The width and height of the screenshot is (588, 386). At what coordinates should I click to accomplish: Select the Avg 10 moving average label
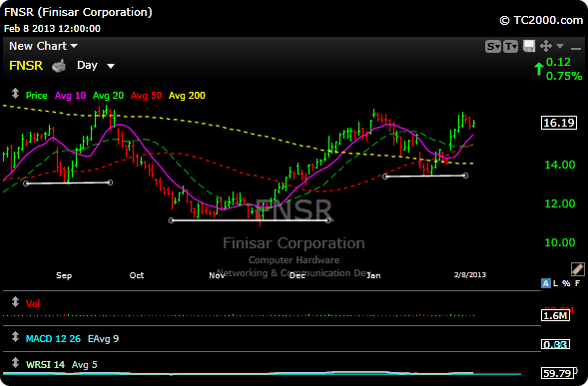pyautogui.click(x=70, y=96)
